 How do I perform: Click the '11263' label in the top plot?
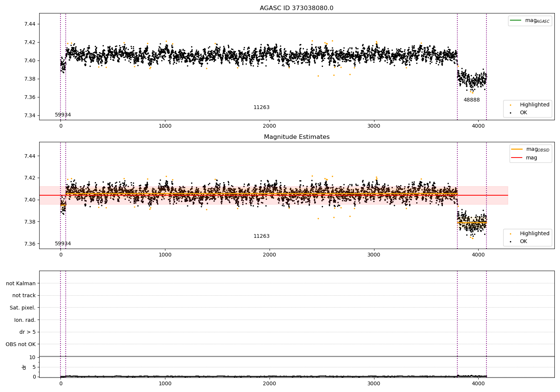click(261, 108)
